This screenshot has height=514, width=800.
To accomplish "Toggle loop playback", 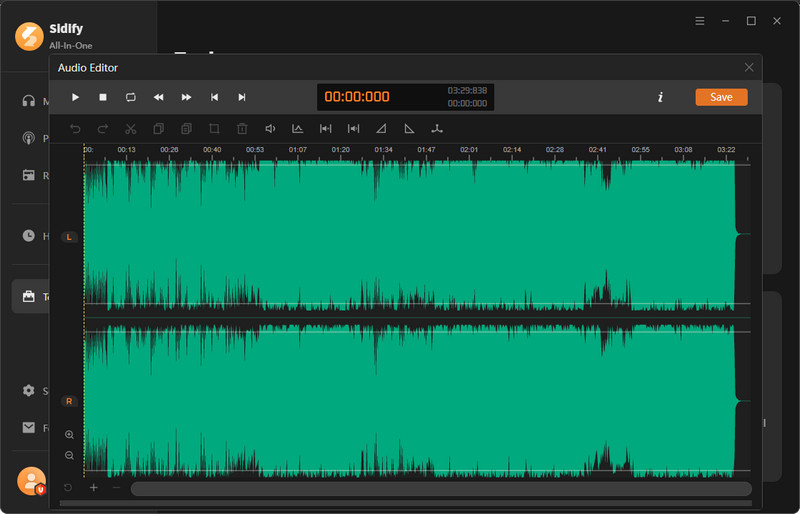I will (x=131, y=97).
